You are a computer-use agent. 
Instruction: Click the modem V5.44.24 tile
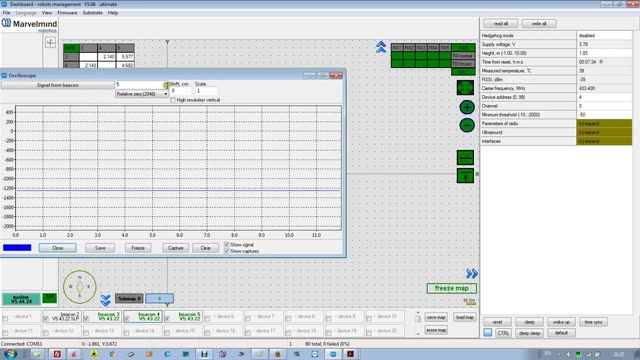pos(21,299)
